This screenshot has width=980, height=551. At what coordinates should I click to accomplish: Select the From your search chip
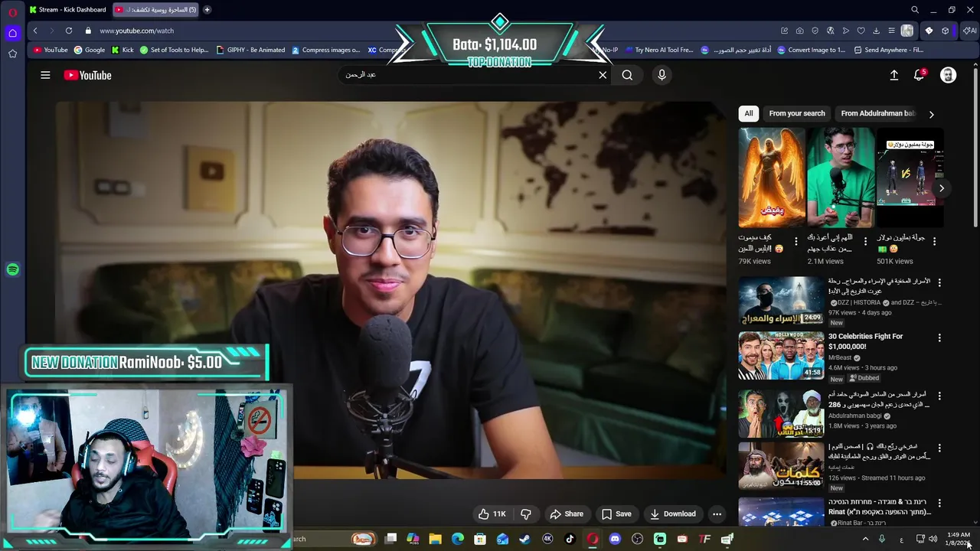tap(797, 113)
